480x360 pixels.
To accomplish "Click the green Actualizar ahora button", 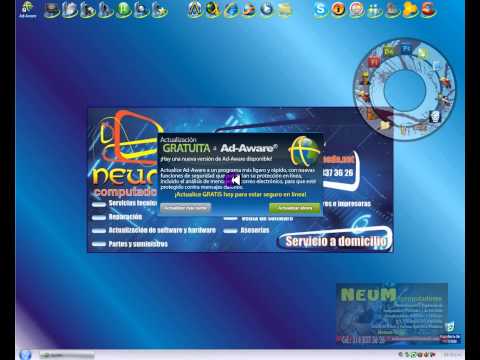I will point(295,208).
